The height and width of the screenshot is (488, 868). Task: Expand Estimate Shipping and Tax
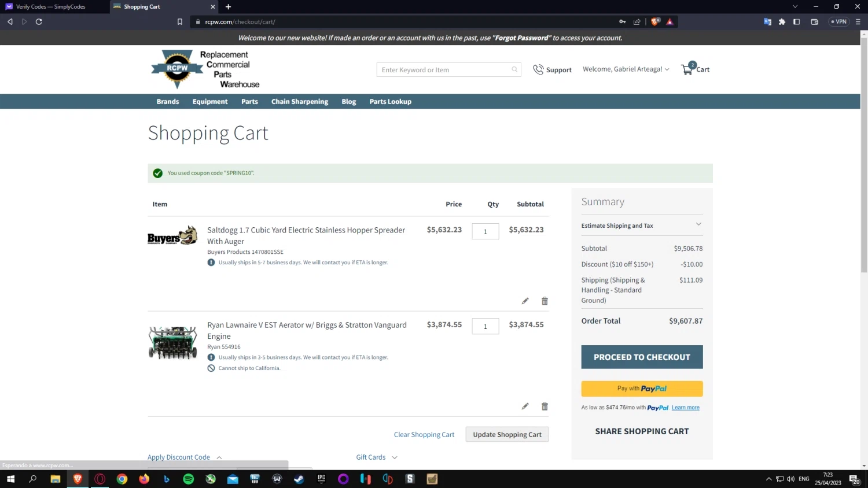(x=642, y=225)
